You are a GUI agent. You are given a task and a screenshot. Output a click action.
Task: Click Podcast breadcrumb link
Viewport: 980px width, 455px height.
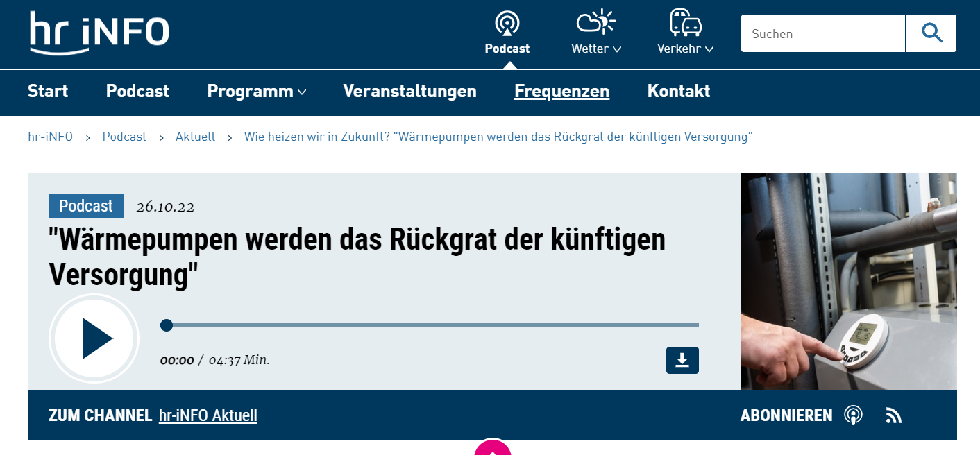(124, 137)
